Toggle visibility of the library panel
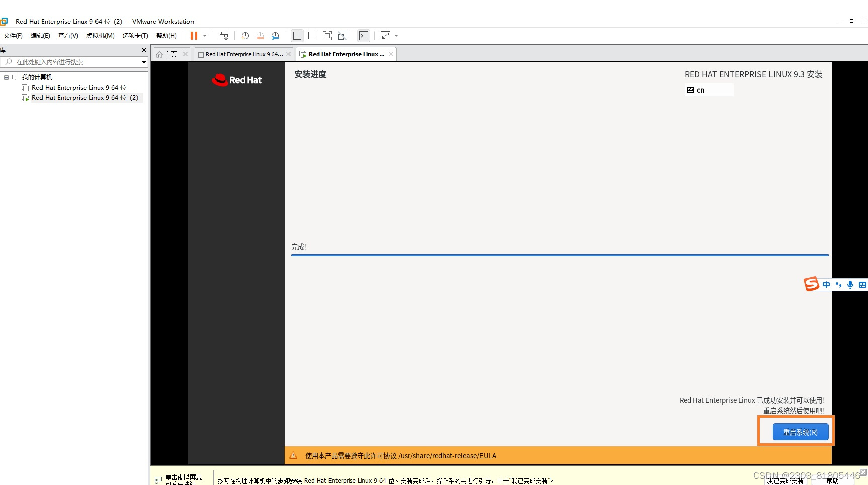Viewport: 868px width, 485px height. tap(297, 36)
